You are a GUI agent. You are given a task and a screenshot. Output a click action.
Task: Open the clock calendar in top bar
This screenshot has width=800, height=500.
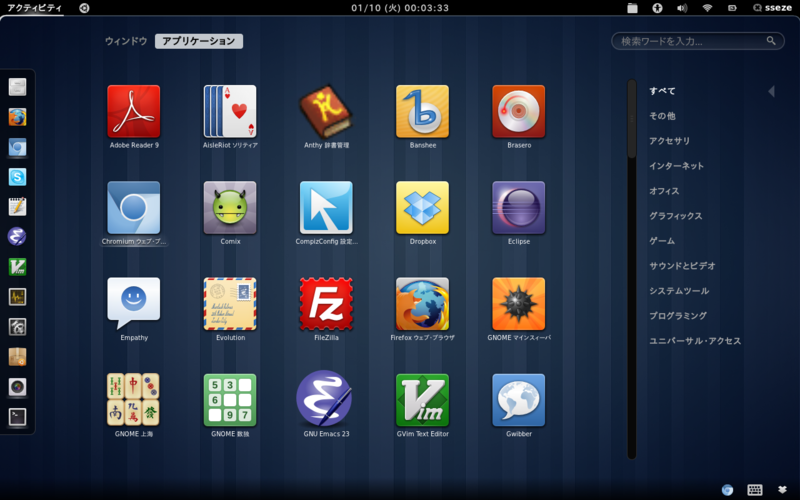tap(400, 8)
